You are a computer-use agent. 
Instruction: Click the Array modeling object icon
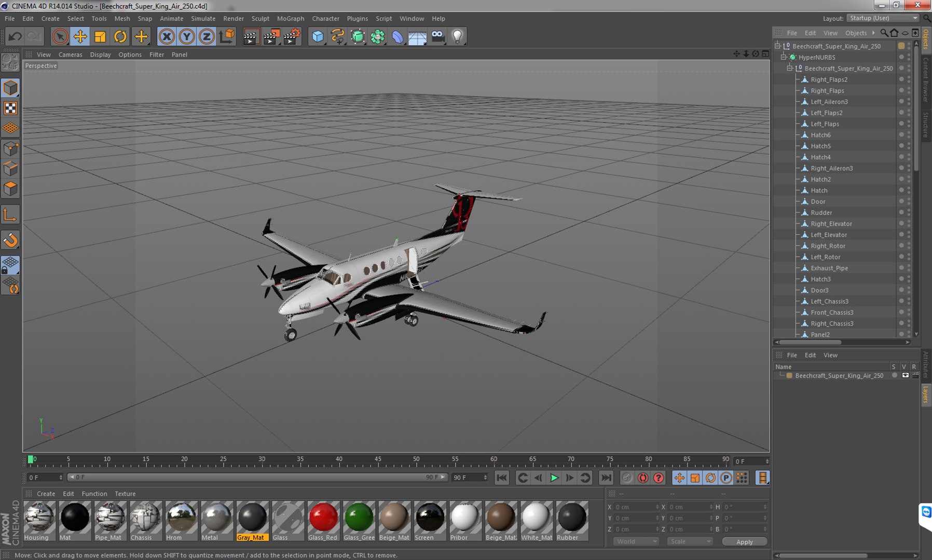[378, 36]
